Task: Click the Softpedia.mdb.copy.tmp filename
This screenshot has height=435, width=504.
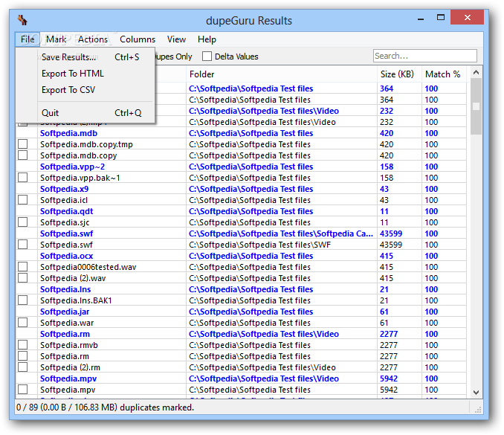Action: point(86,144)
